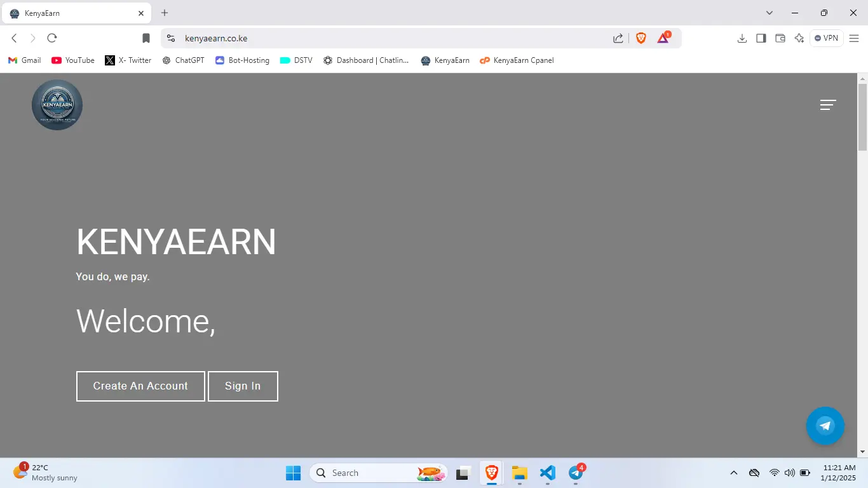The width and height of the screenshot is (868, 488).
Task: Open the Brave Shields lion icon
Action: tap(641, 38)
